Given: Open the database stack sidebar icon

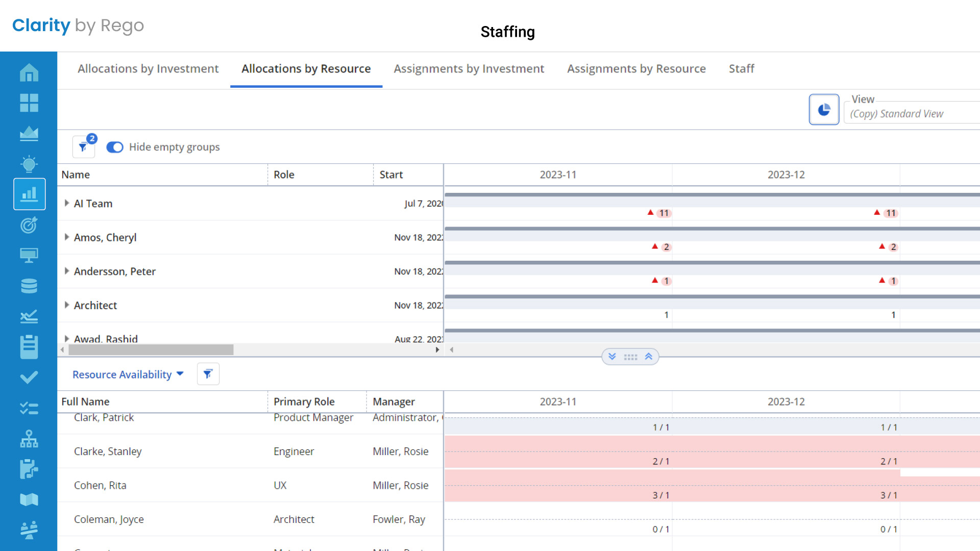Looking at the screenshot, I should point(29,286).
